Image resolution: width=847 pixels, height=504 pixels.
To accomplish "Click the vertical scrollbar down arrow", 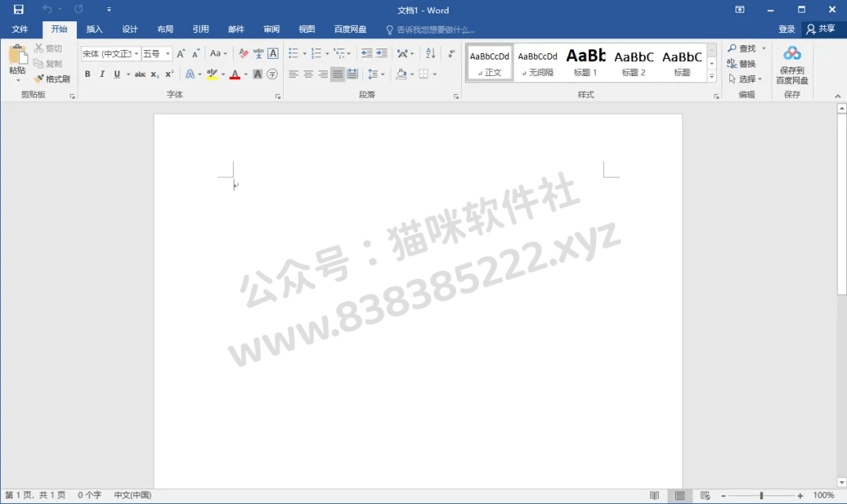I will click(x=842, y=482).
